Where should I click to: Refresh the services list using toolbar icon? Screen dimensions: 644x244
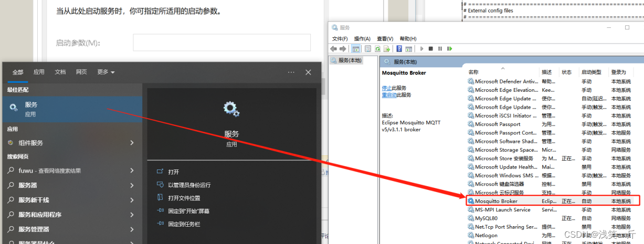point(377,48)
